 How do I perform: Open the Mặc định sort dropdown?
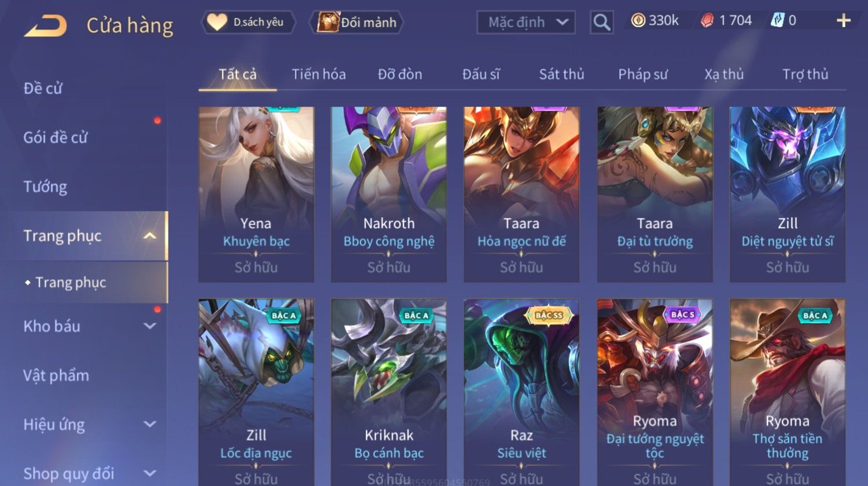tap(525, 22)
